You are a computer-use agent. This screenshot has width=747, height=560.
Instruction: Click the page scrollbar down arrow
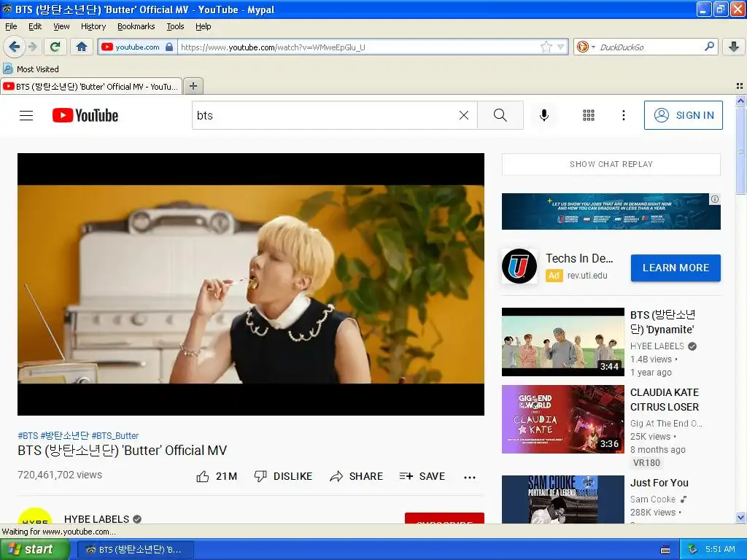click(x=740, y=517)
